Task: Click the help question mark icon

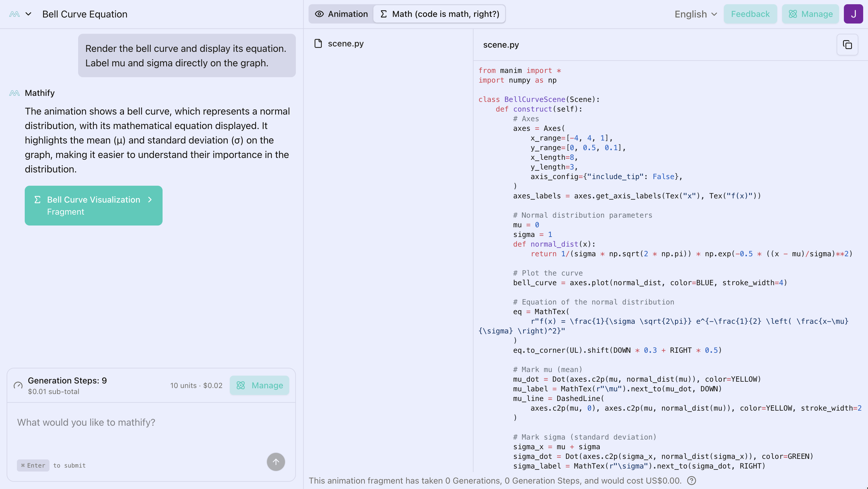Action: (691, 481)
